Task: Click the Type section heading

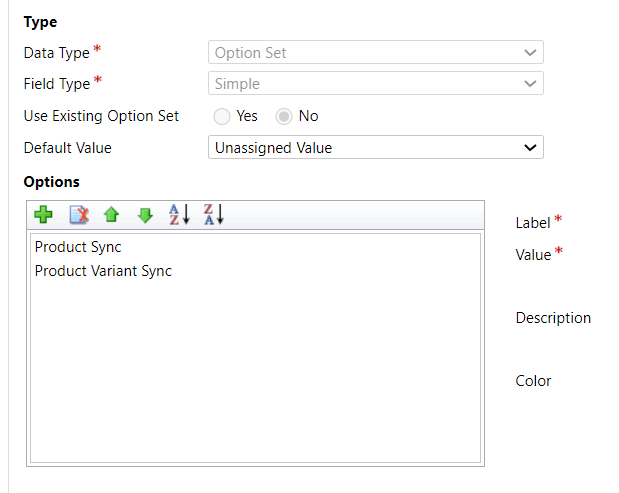Action: (x=40, y=22)
